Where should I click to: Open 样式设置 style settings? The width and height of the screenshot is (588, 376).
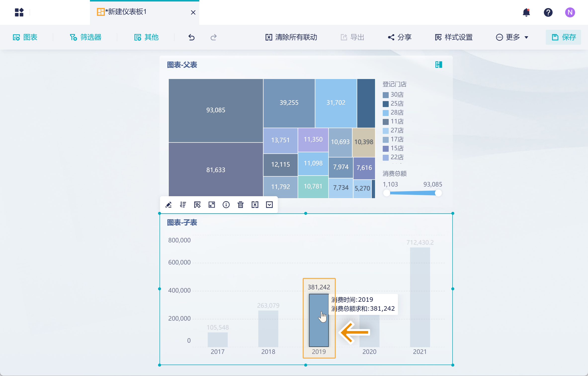point(454,37)
